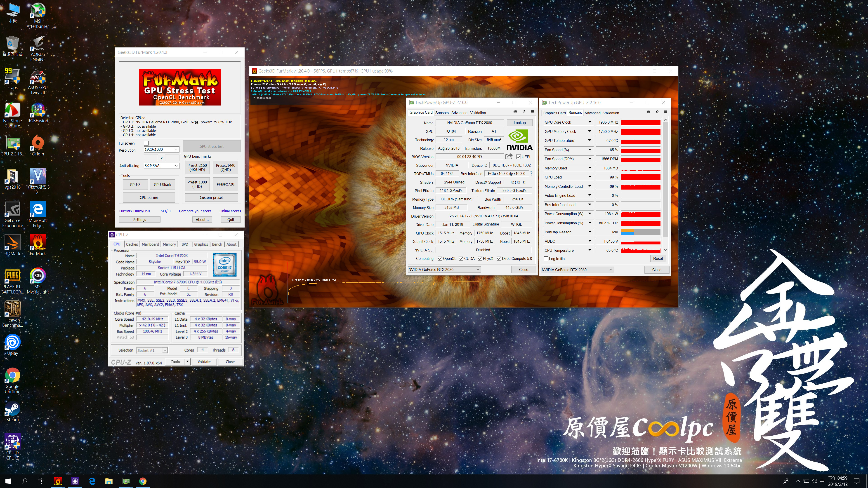Open the Steam desktop icon
Screen dimensions: 868x488
click(12, 412)
